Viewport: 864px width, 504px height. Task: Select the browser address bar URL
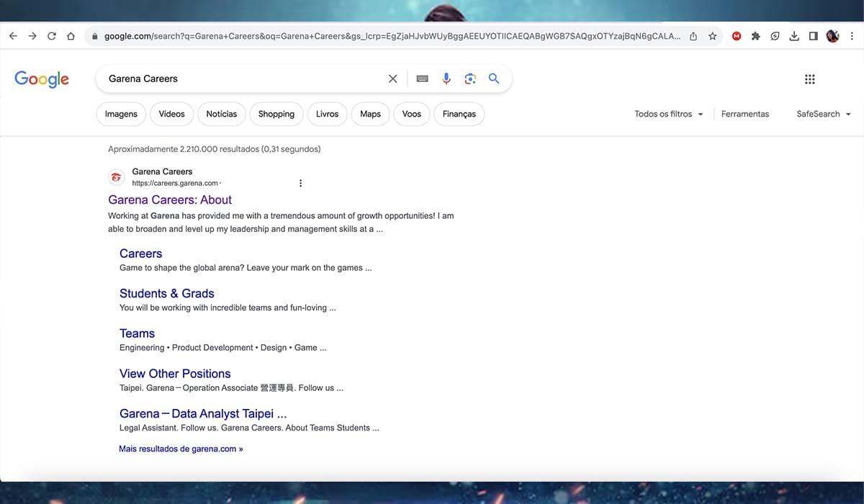[392, 36]
